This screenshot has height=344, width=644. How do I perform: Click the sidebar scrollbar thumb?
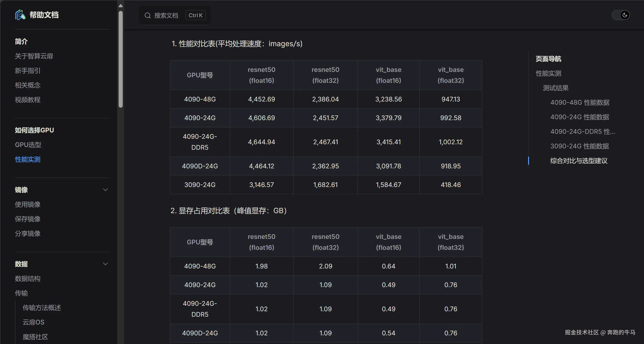point(120,59)
